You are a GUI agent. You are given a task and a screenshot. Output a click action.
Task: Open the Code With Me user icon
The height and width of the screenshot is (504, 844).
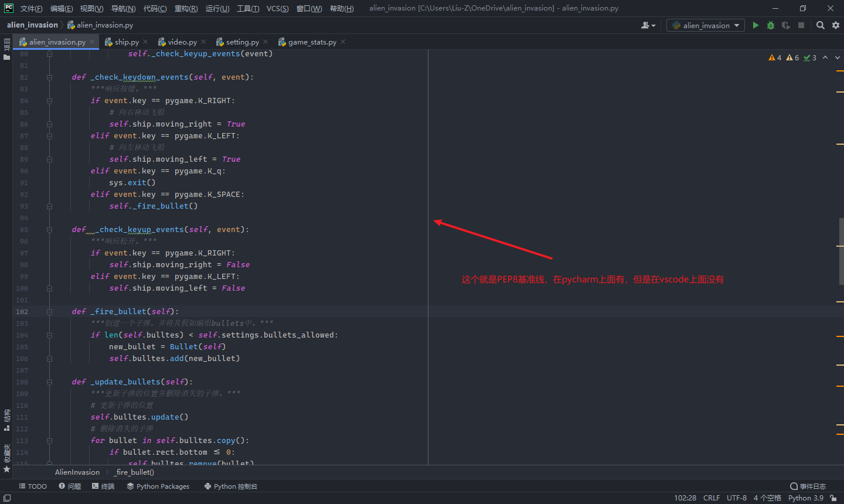(x=648, y=25)
